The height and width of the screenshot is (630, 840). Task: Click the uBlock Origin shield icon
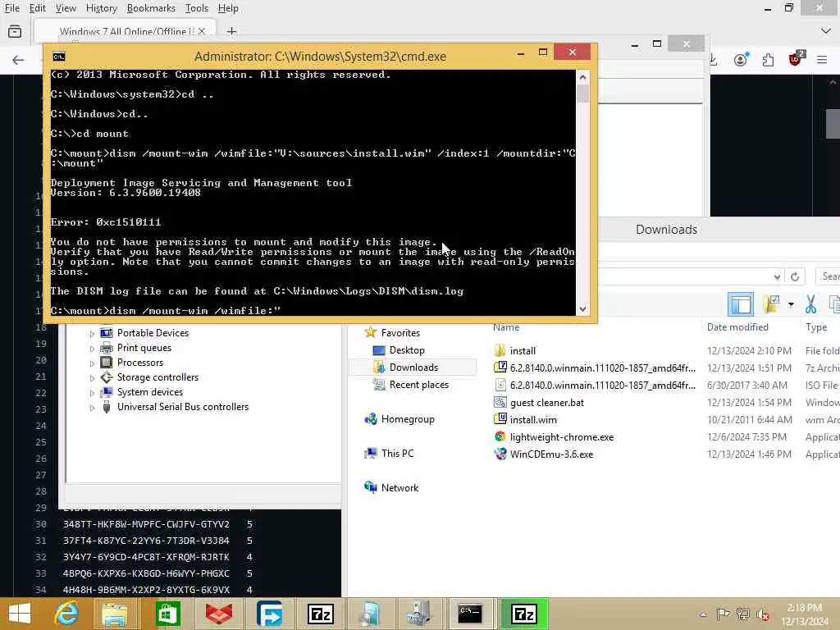click(x=796, y=58)
